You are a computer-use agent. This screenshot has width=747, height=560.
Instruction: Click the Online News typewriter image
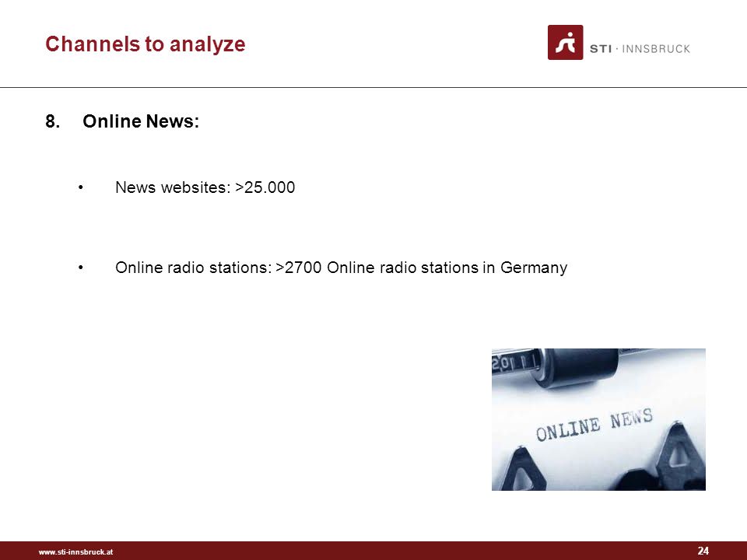point(598,419)
